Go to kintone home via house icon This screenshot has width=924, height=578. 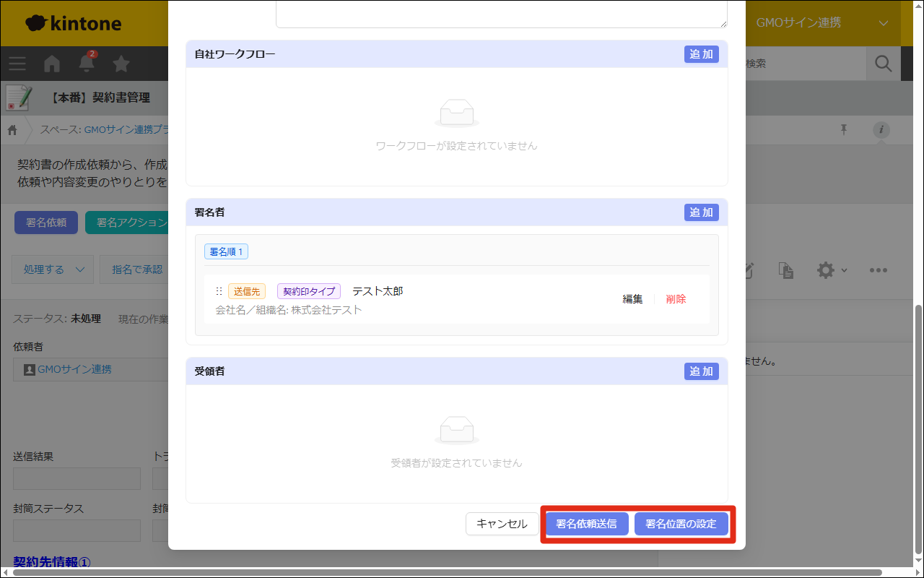tap(52, 64)
